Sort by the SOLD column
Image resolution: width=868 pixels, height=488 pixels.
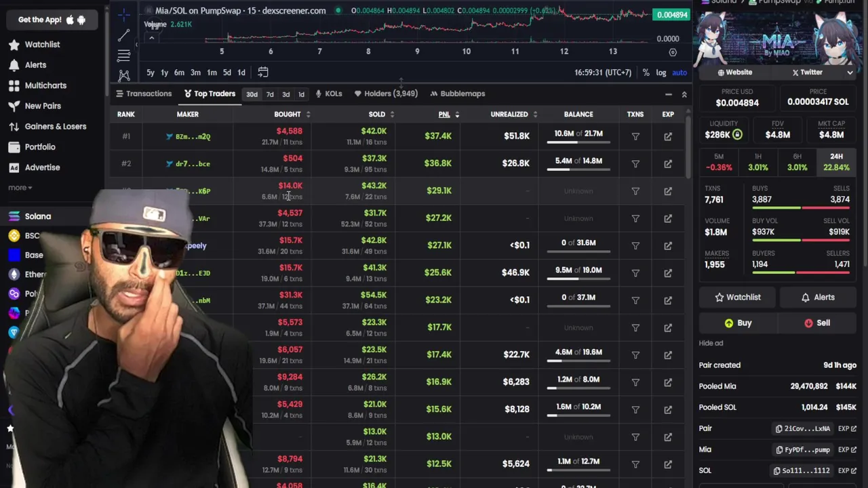click(x=381, y=115)
